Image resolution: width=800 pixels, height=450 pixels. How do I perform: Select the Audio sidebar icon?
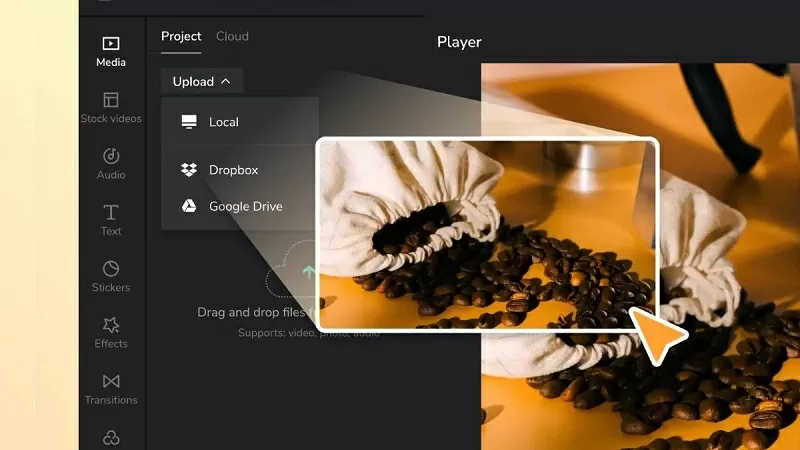click(x=111, y=164)
